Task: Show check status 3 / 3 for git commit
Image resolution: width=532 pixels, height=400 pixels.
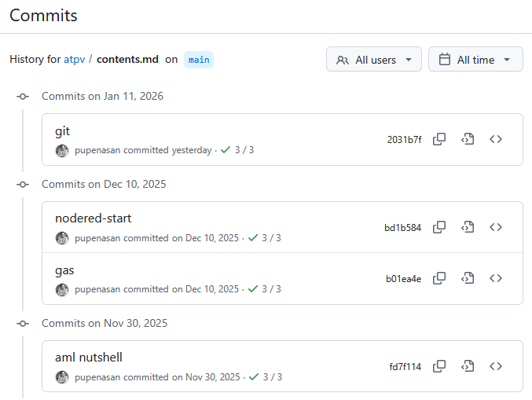Action: [238, 150]
